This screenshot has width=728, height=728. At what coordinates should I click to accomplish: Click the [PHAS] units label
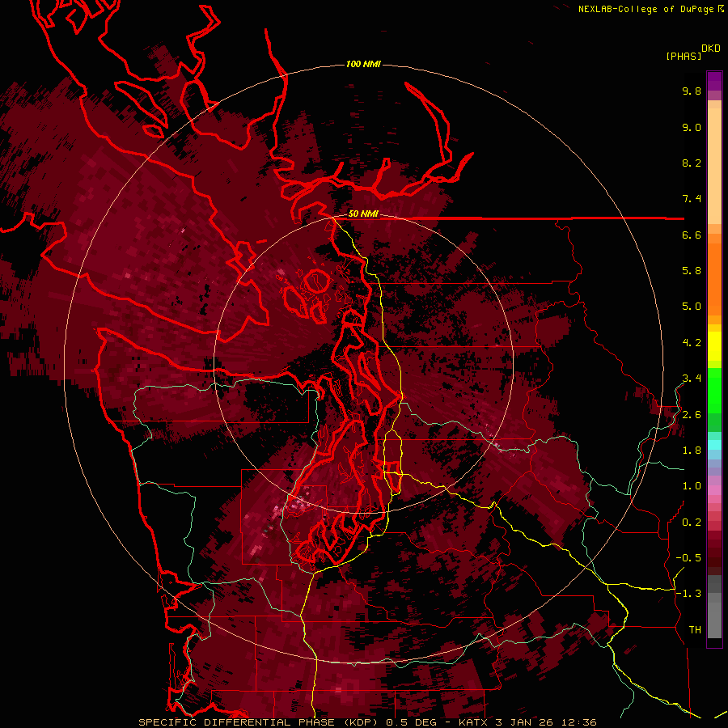pyautogui.click(x=684, y=56)
